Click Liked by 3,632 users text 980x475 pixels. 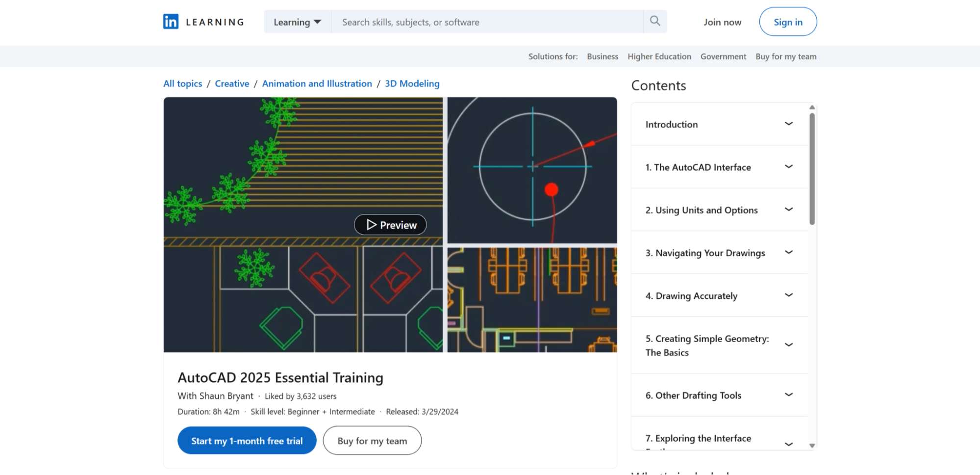[x=301, y=396]
